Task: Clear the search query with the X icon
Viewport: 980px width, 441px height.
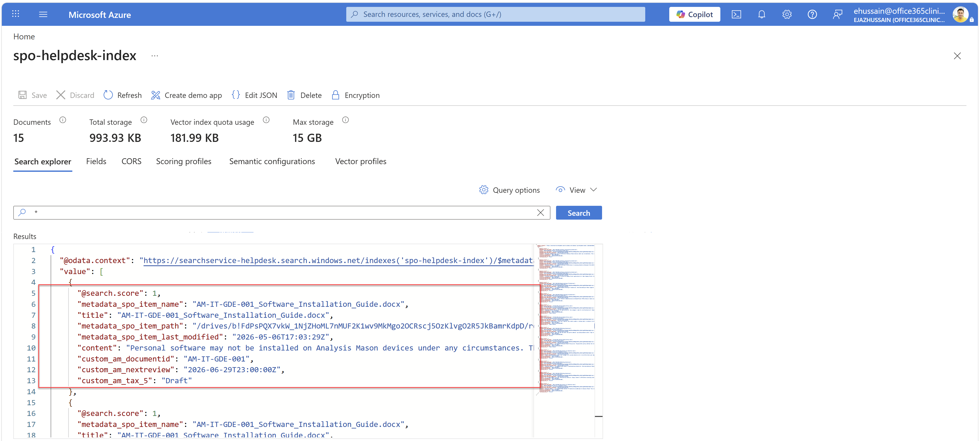Action: coord(540,213)
